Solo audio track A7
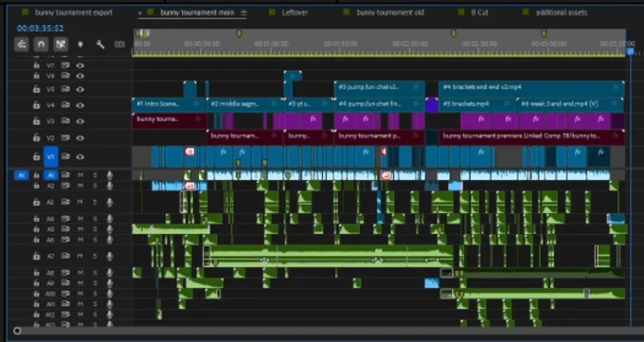 pyautogui.click(x=95, y=256)
